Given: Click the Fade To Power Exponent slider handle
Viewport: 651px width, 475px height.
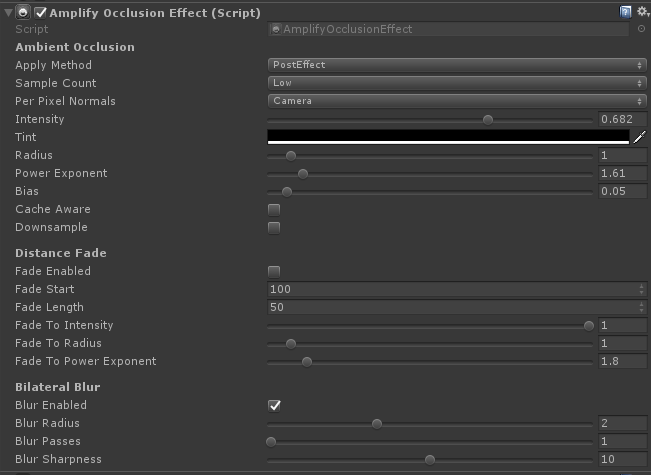Looking at the screenshot, I should tap(307, 362).
